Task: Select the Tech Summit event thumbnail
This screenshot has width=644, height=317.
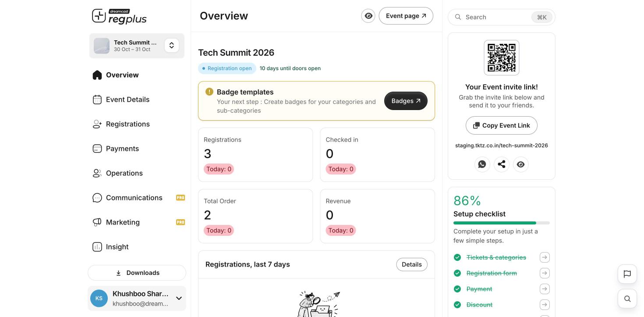Action: pyautogui.click(x=102, y=46)
